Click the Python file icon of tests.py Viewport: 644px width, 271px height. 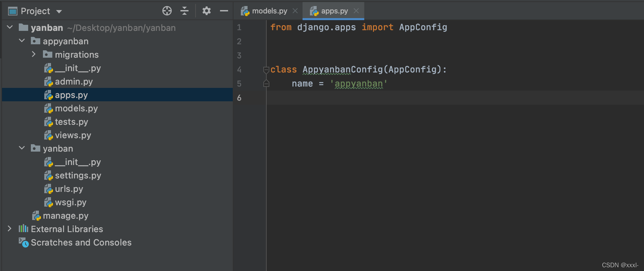(49, 122)
